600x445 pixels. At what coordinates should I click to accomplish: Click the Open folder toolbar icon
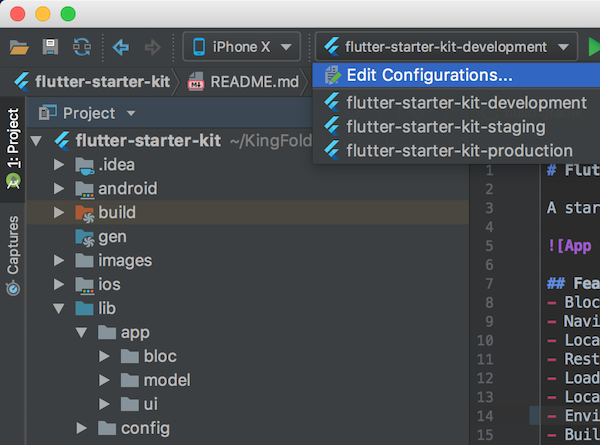[19, 47]
